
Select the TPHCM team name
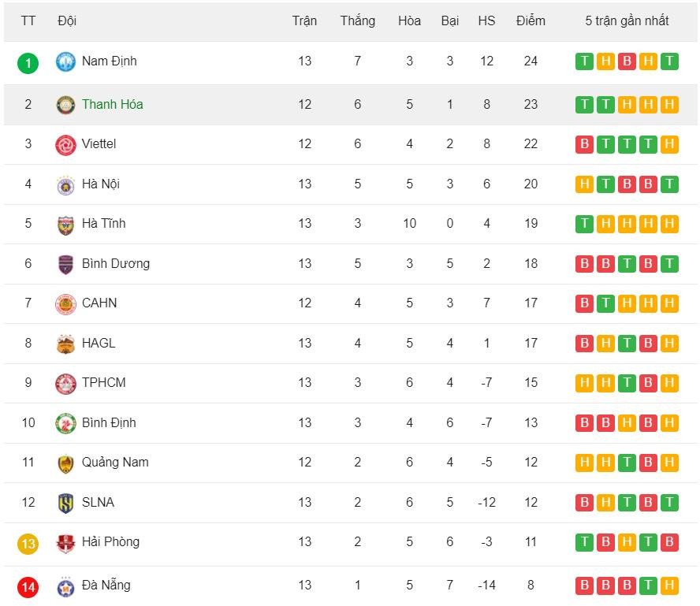click(x=103, y=382)
